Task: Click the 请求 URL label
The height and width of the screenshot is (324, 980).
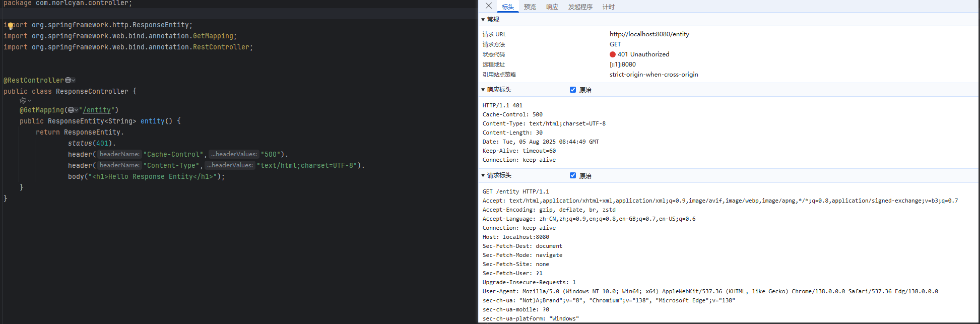Action: (494, 34)
